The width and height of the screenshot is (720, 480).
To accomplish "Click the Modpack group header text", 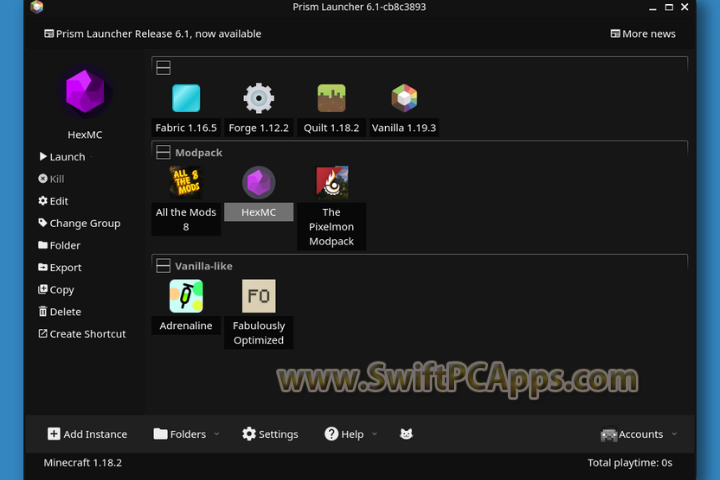I will tap(198, 152).
